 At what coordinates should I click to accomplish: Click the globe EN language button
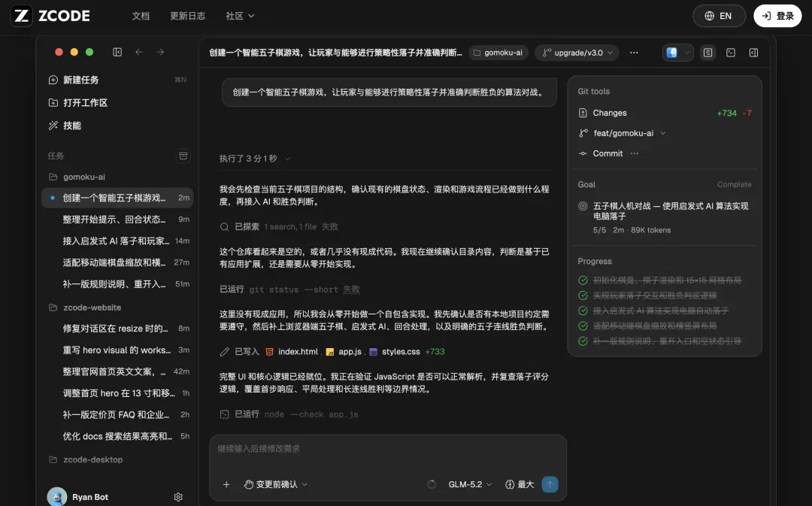click(x=719, y=16)
